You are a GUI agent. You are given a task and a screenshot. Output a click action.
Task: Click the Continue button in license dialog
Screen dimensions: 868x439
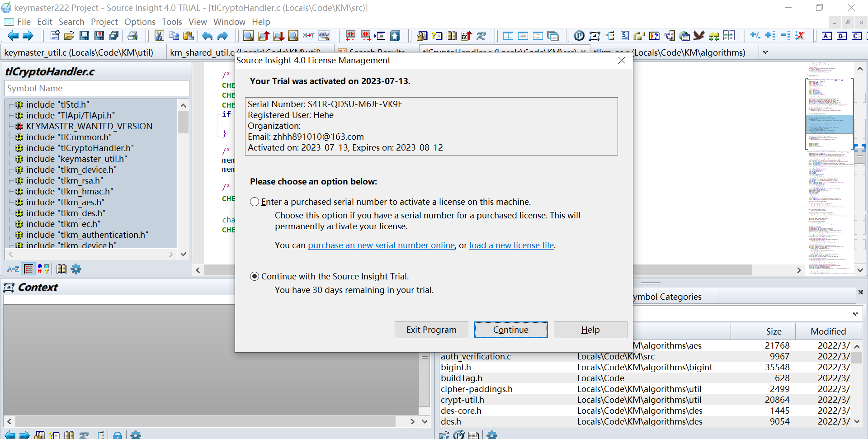pyautogui.click(x=511, y=330)
